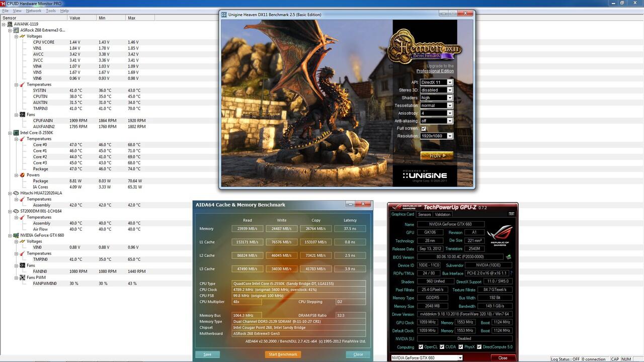Click the NVIDIA GeForce GTX 660 card icon
The height and width of the screenshot is (362, 644).
[17, 235]
